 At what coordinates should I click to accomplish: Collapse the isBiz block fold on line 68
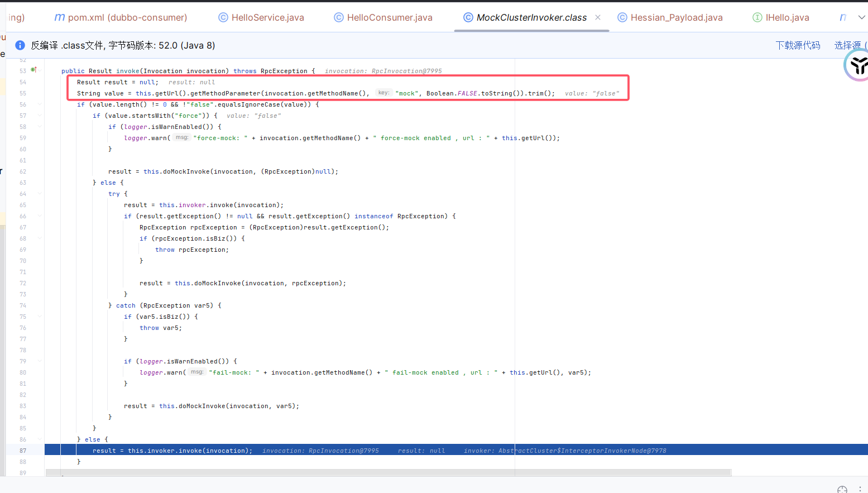(x=40, y=238)
